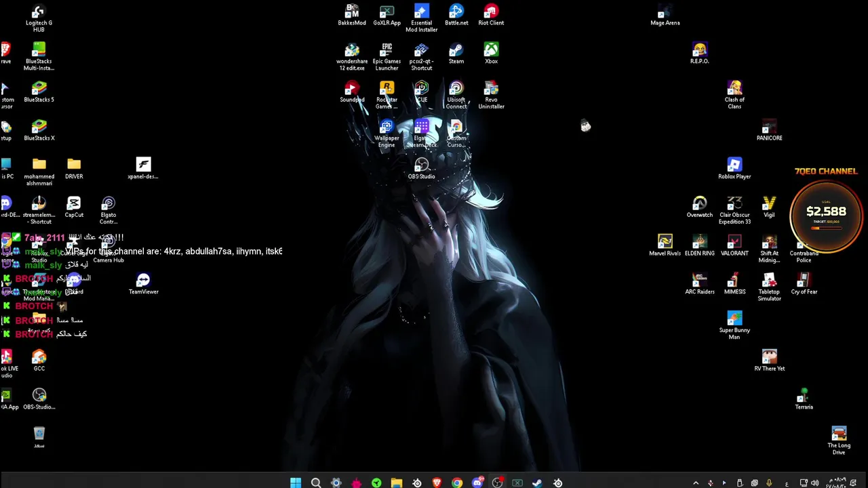The image size is (868, 488).
Task: Open the Logitech G HUB desktop icon
Action: click(39, 18)
